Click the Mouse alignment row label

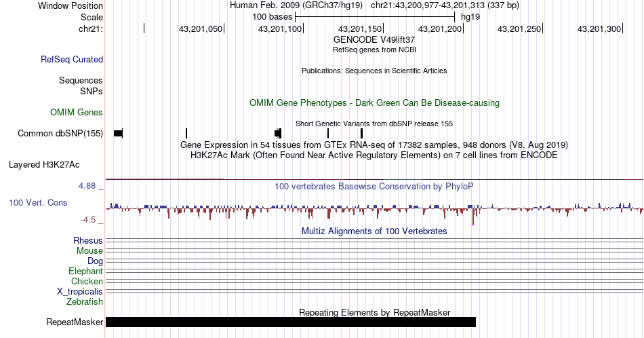89,251
